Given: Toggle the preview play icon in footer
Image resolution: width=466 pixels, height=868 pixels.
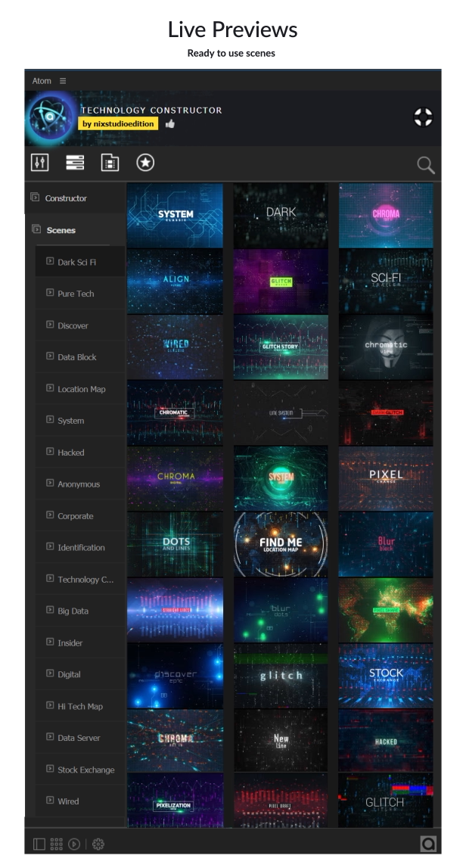Looking at the screenshot, I should coord(74,844).
